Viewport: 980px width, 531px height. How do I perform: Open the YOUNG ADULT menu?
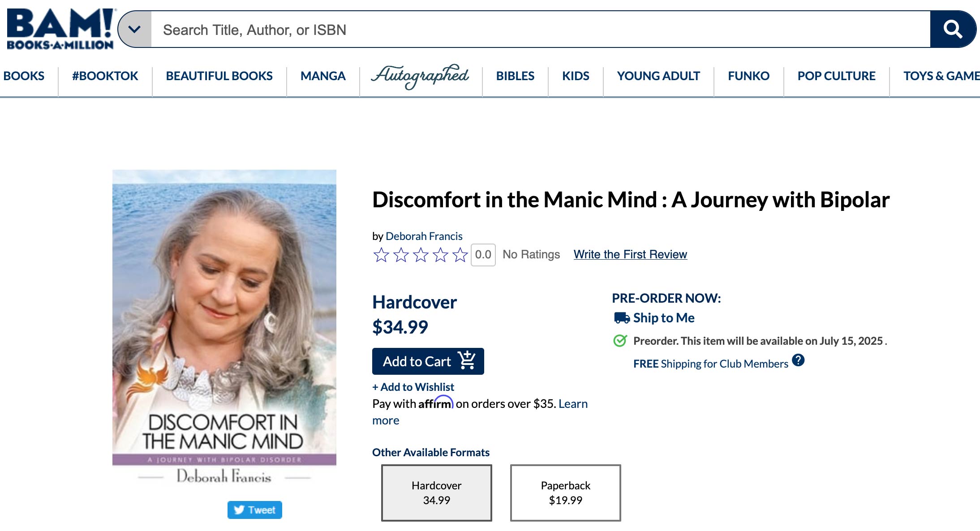658,76
